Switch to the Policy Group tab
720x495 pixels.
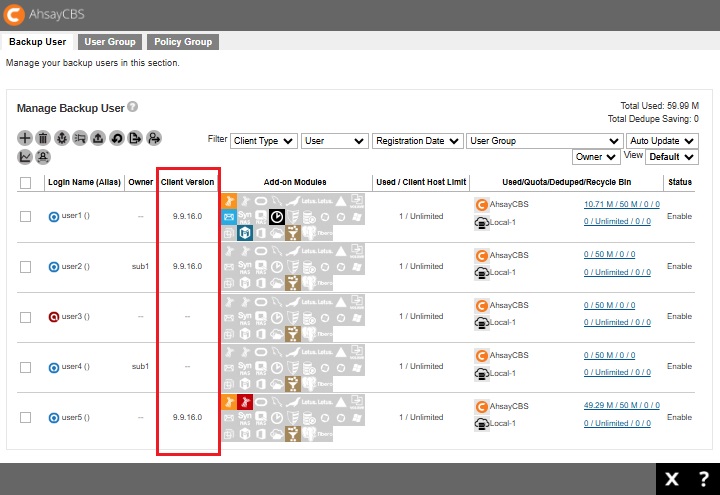[x=183, y=42]
